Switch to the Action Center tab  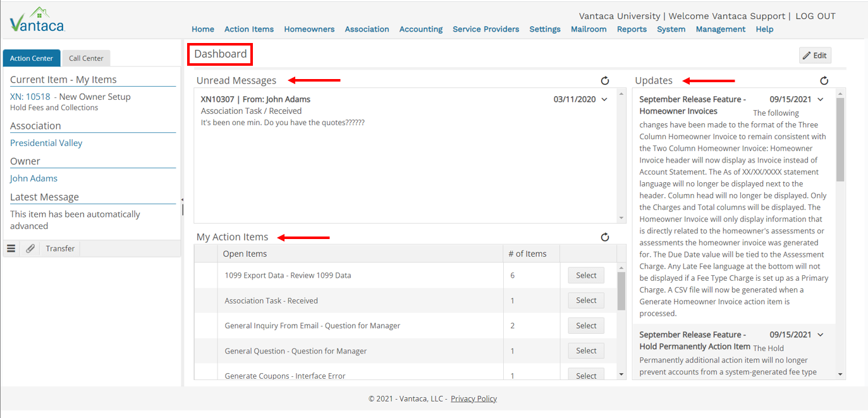coord(31,58)
